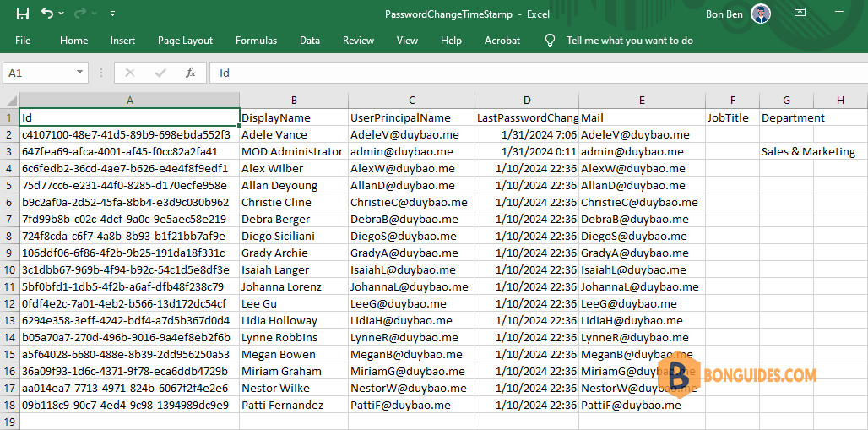Select row 3 header

(9, 151)
